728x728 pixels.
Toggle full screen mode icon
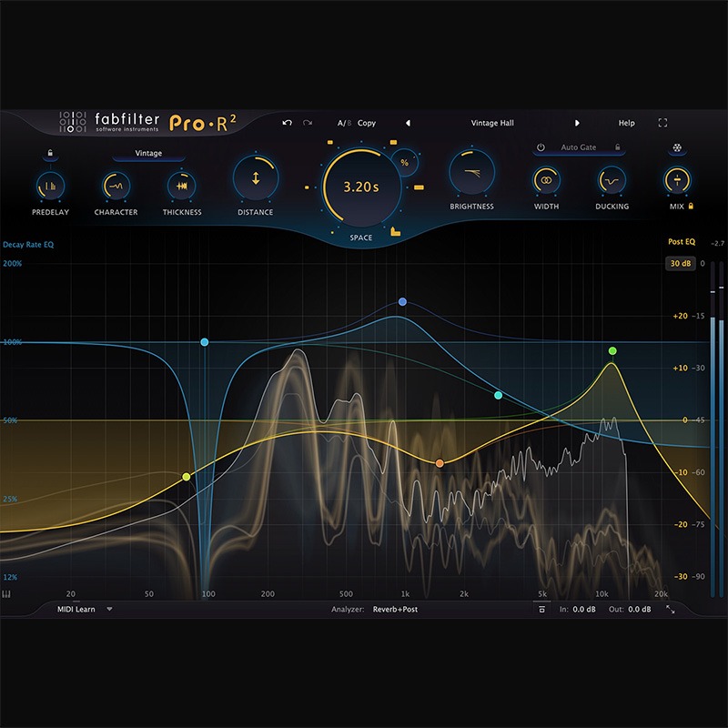(x=662, y=123)
